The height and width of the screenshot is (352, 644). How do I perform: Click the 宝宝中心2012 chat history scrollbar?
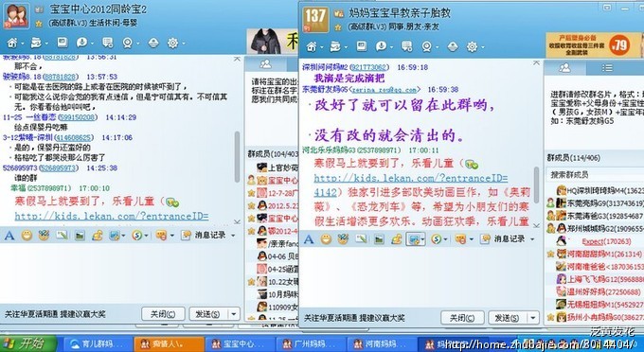[x=237, y=156]
